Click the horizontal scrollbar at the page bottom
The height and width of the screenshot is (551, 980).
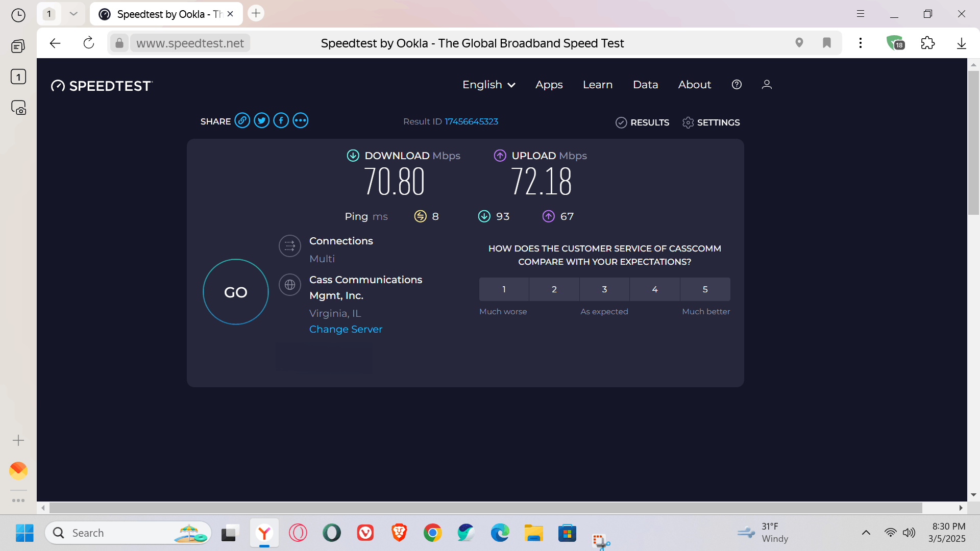pos(485,508)
